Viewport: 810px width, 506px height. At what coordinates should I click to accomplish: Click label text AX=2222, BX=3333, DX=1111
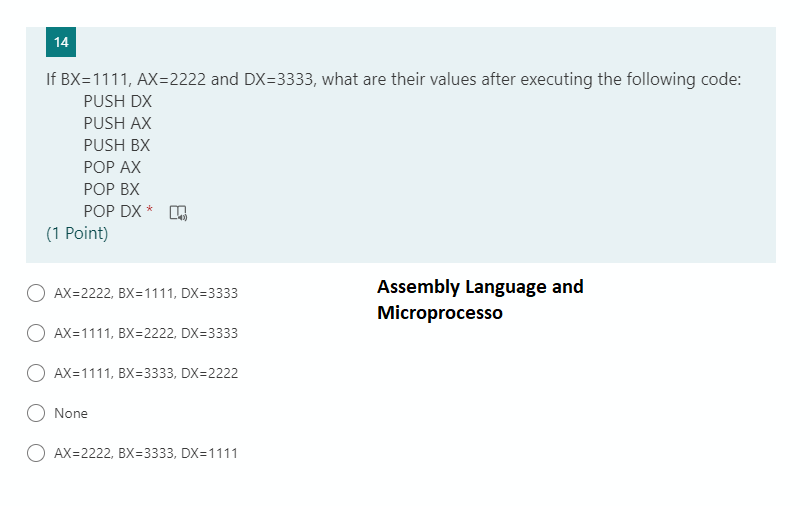click(146, 453)
